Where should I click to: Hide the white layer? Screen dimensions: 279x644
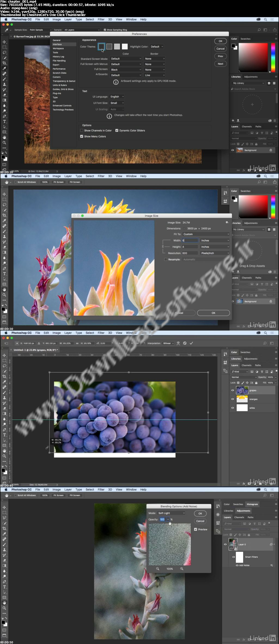pos(233,408)
